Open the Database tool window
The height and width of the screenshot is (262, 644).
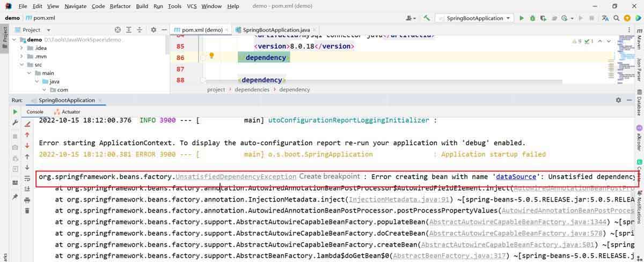coord(639,103)
